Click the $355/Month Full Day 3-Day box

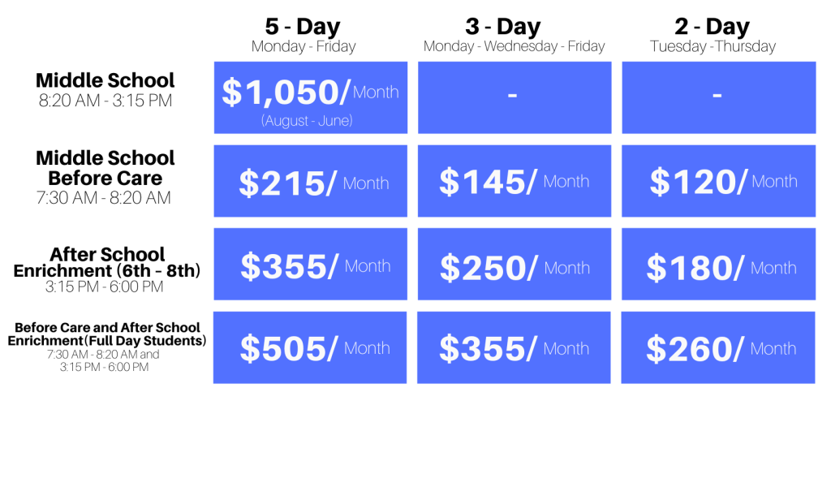tap(514, 347)
